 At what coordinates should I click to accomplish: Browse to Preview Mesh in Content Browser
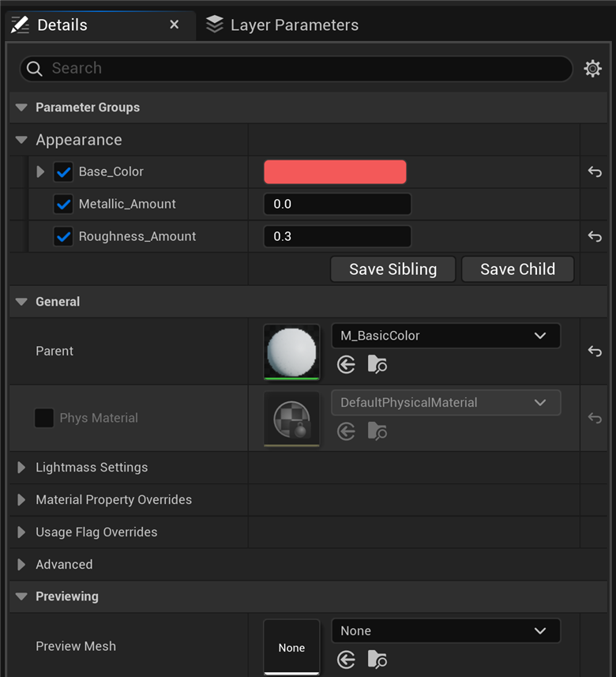tap(377, 660)
